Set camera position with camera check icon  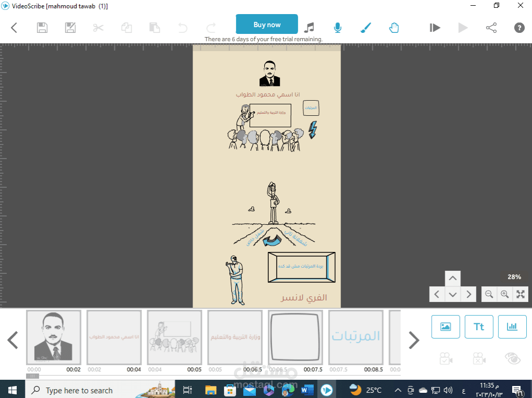tap(446, 358)
